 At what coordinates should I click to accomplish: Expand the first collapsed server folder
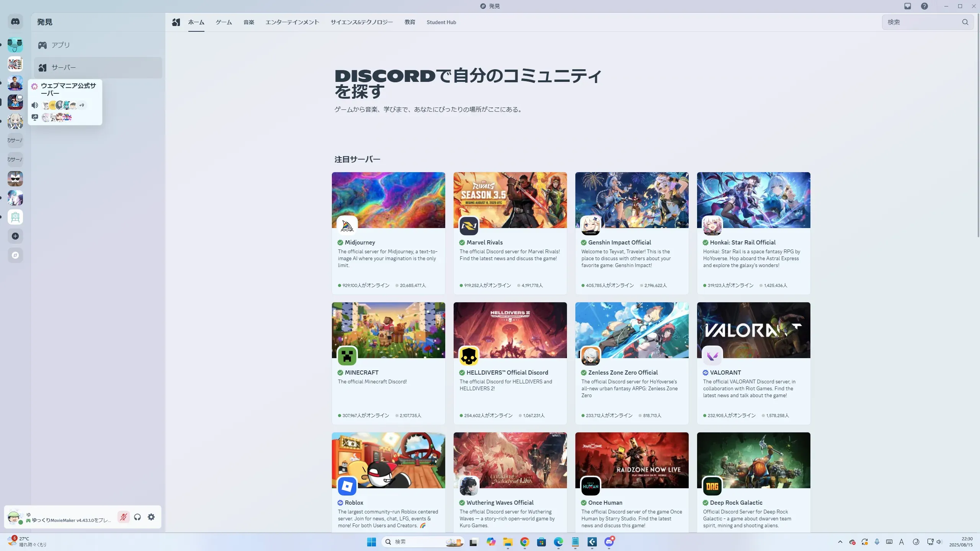[x=15, y=140]
